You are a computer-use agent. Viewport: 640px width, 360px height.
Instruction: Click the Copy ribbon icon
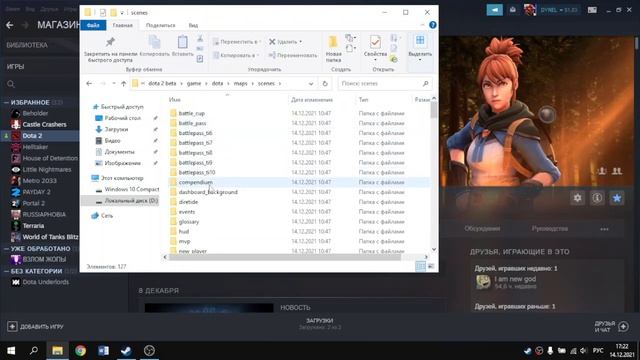(155, 42)
